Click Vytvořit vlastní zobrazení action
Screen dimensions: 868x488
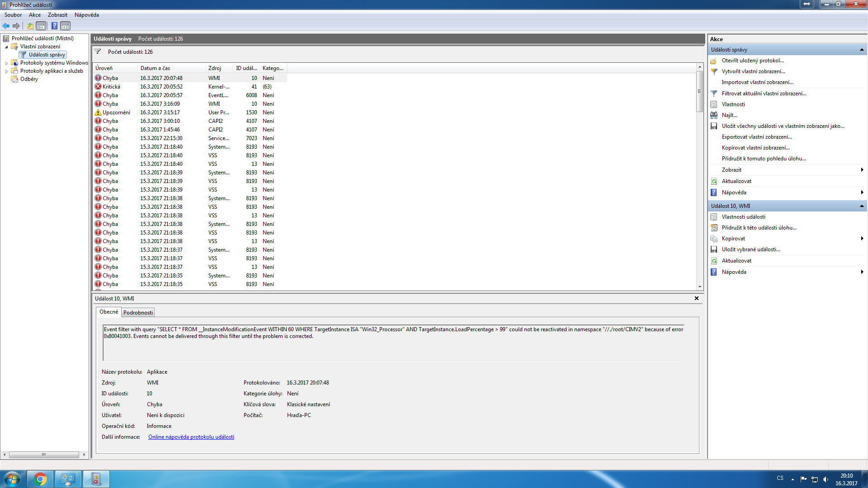pos(753,71)
